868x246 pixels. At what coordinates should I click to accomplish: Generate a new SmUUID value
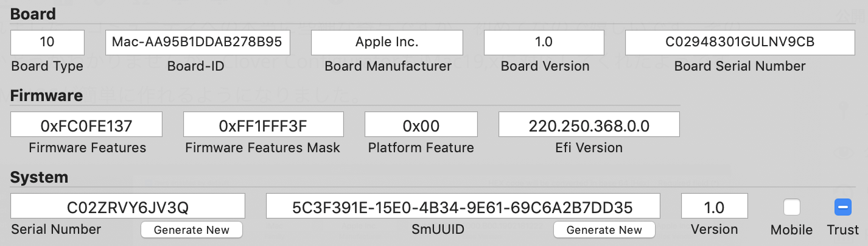(604, 230)
